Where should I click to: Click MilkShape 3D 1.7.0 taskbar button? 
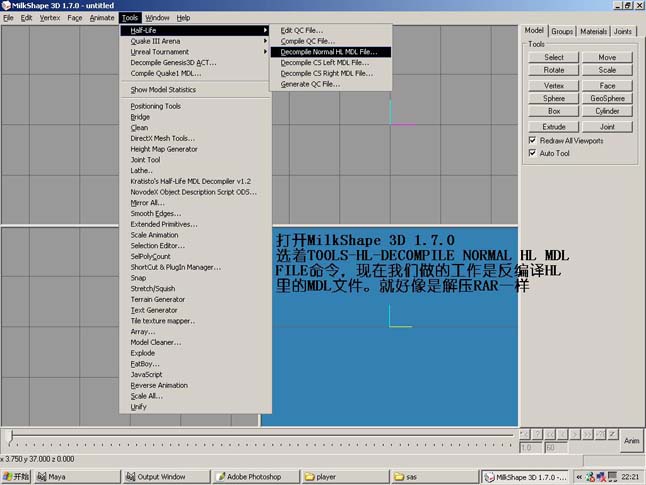[525, 476]
